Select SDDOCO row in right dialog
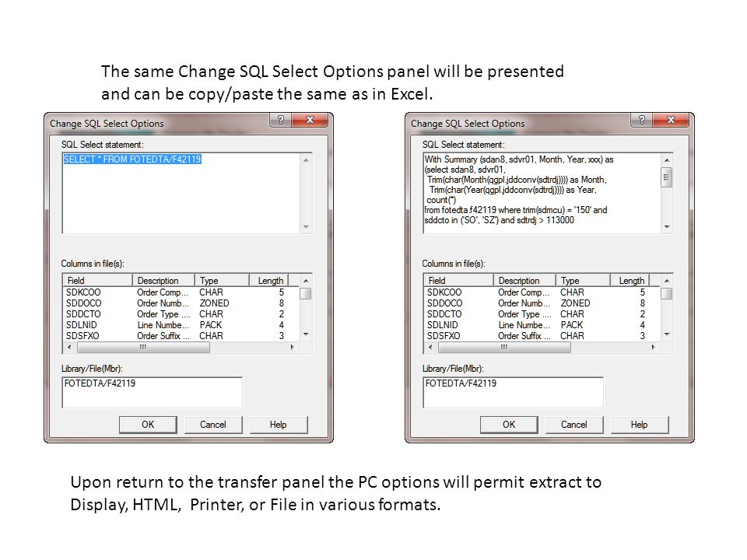 [542, 303]
